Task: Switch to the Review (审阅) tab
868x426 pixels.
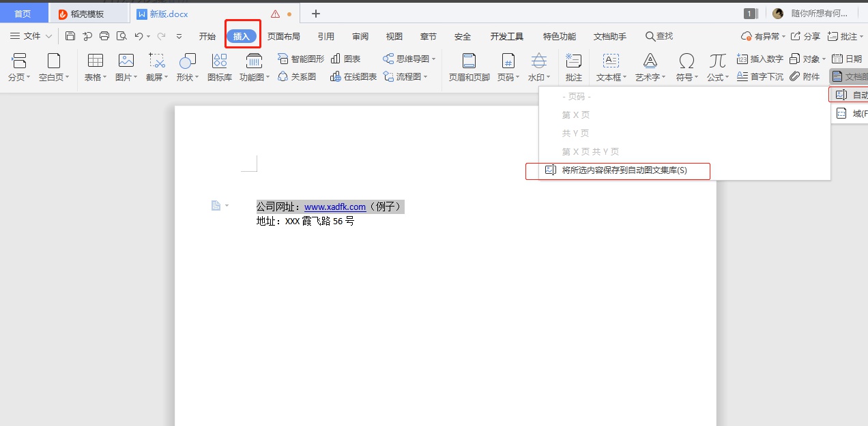Action: pos(360,36)
